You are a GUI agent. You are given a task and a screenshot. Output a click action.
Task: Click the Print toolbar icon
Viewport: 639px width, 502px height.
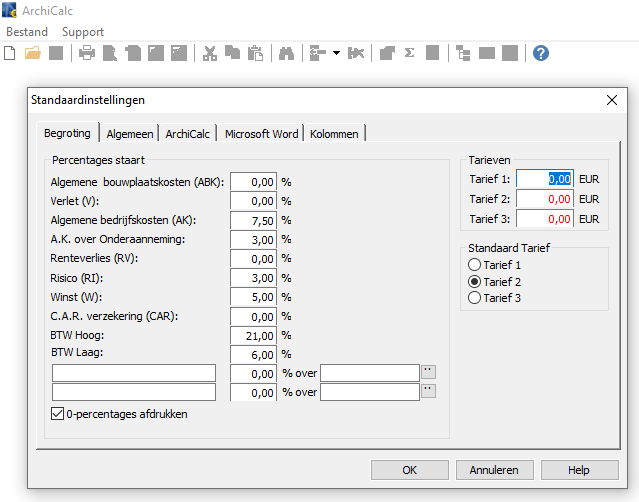[87, 53]
